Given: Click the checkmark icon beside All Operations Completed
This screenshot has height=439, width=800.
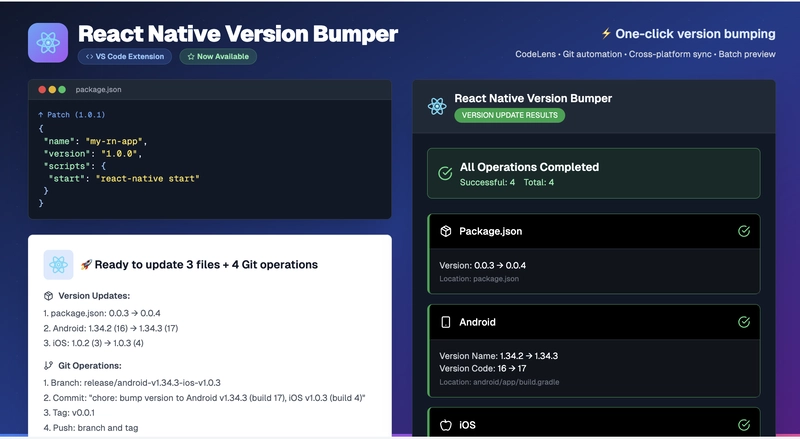Looking at the screenshot, I should 445,174.
